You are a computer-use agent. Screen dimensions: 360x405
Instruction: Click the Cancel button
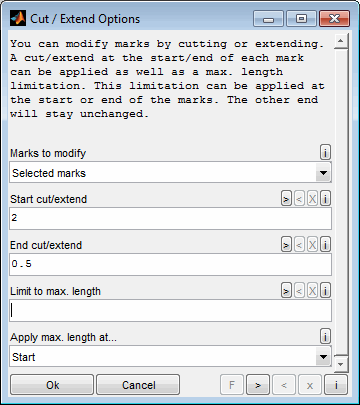[x=138, y=385]
